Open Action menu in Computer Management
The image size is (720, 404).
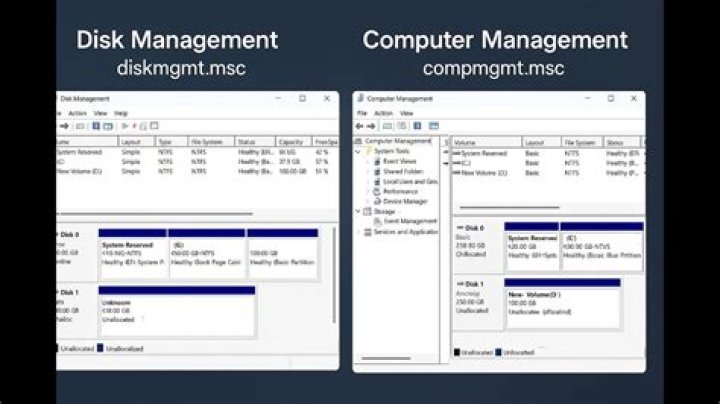tap(383, 113)
